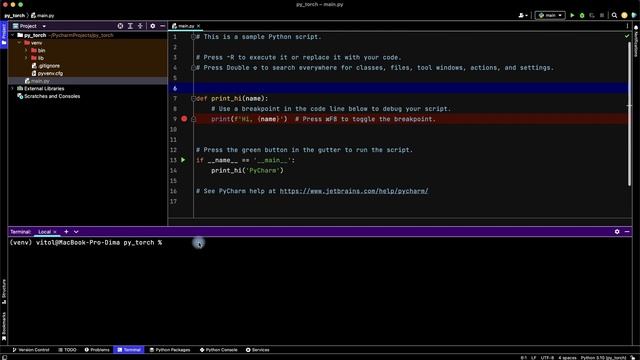
Task: Open Search Everywhere magnifier icon
Action: (x=614, y=16)
